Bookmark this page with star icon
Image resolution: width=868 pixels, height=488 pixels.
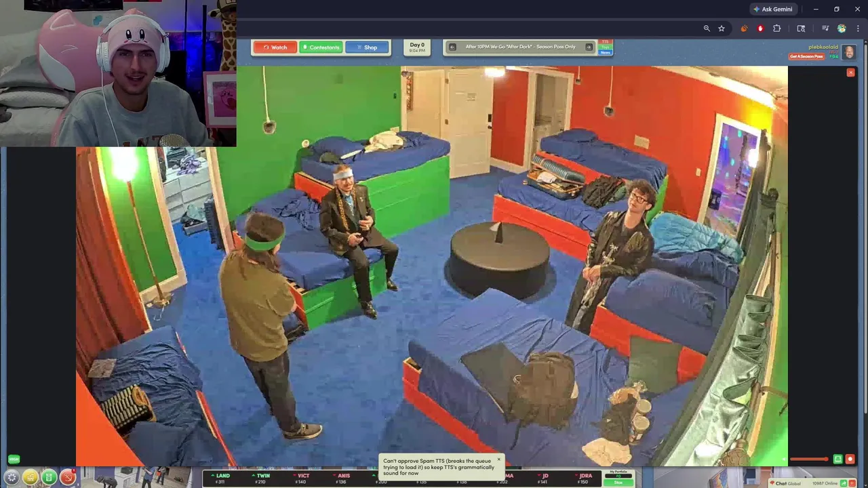click(722, 28)
